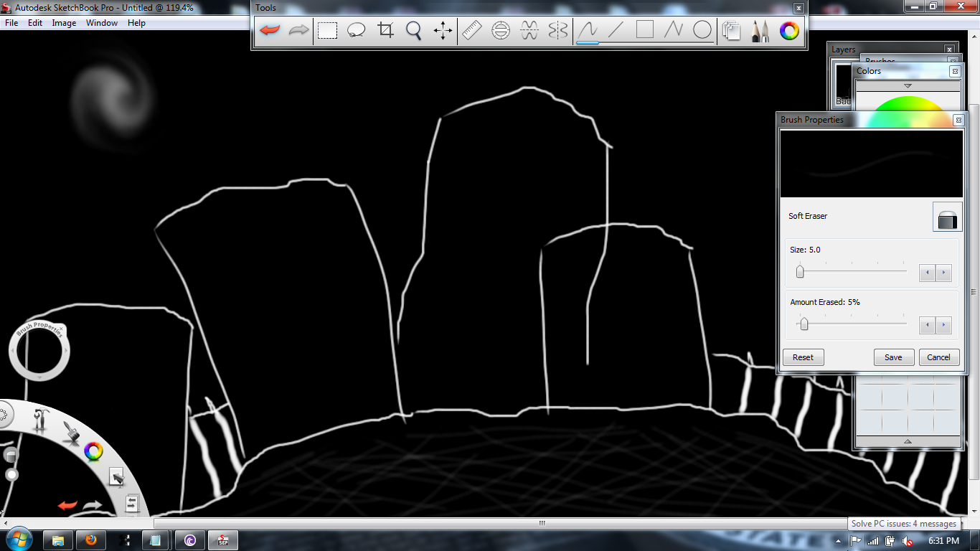The image size is (980, 551).
Task: Close the Brush Properties window
Action: coord(958,120)
